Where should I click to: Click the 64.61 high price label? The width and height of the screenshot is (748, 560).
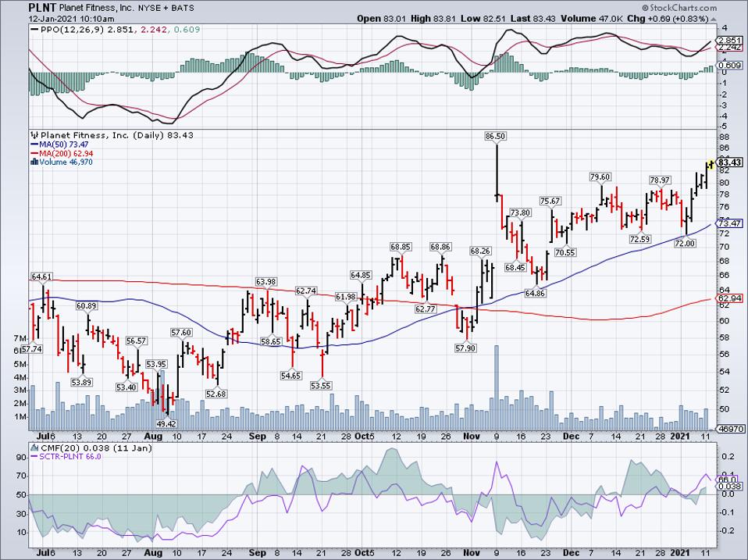tap(42, 276)
